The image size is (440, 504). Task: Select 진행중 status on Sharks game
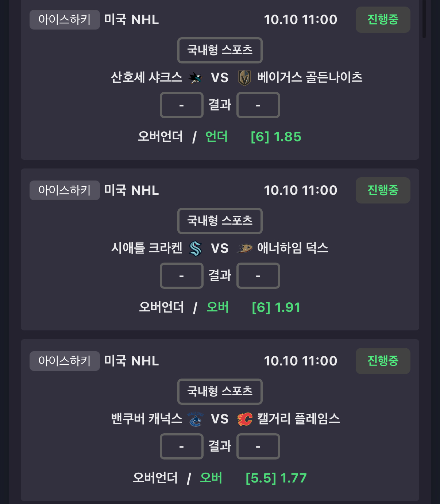(x=383, y=20)
